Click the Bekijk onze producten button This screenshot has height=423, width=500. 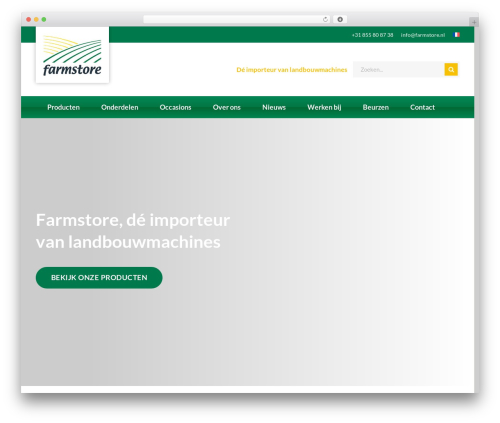99,278
